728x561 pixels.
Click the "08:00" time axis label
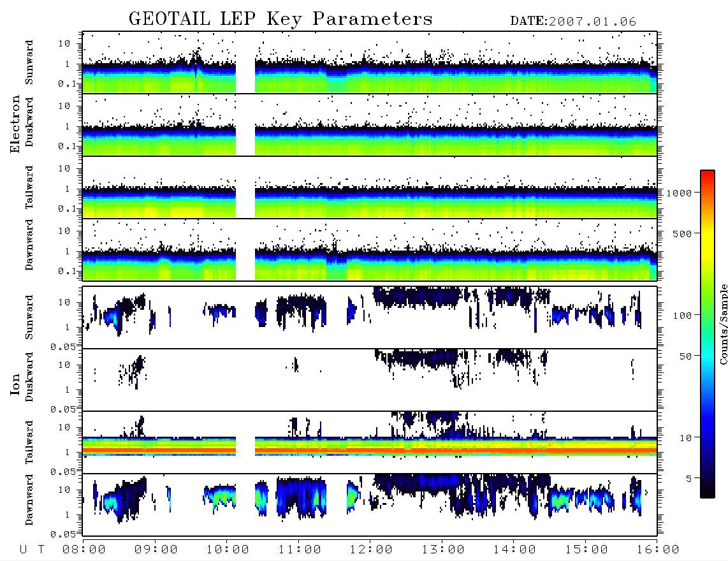(x=84, y=550)
